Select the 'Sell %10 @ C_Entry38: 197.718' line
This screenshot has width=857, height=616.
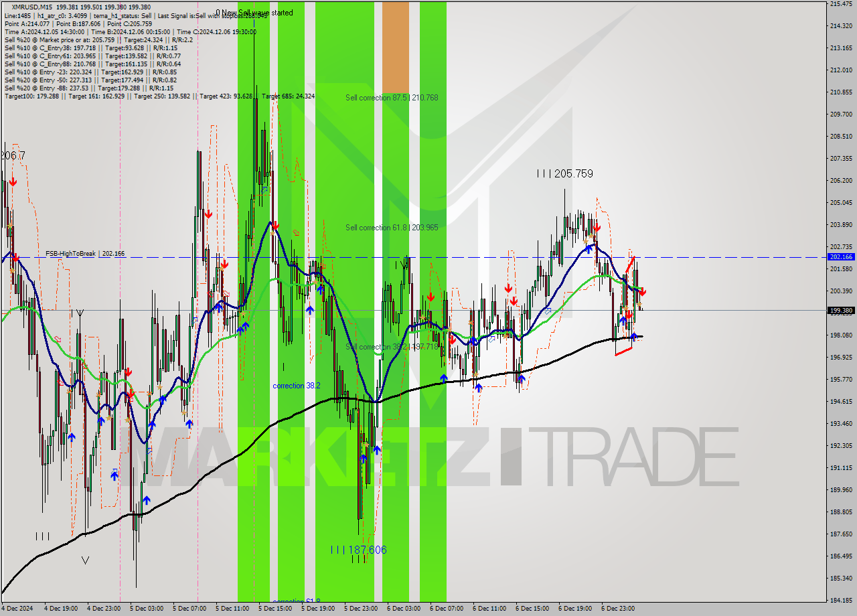pos(90,48)
